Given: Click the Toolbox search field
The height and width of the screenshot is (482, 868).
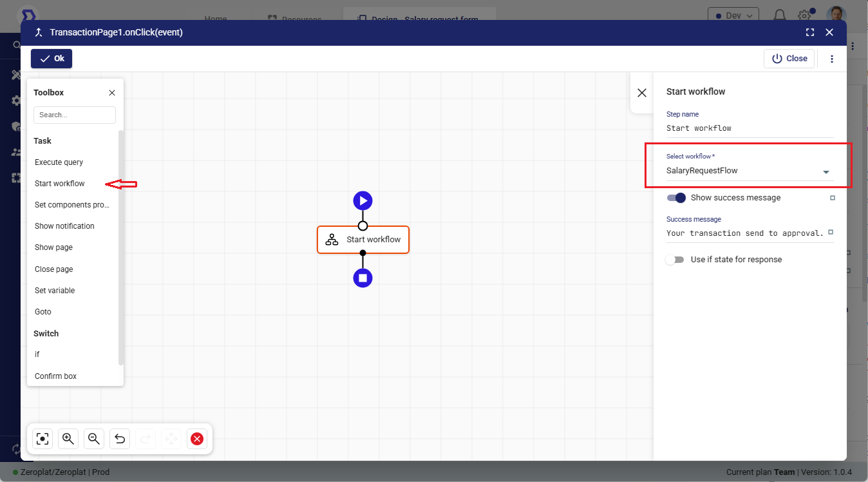Looking at the screenshot, I should [74, 115].
